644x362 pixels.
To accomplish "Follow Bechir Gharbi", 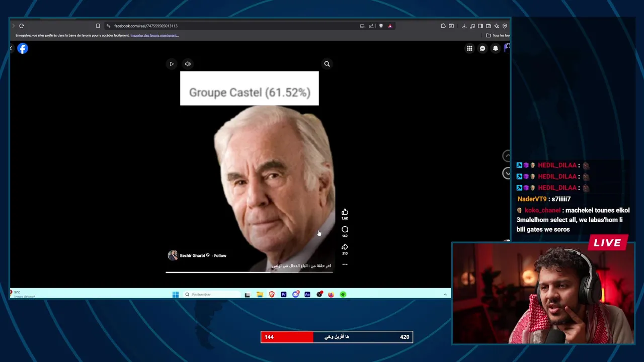I will [x=220, y=255].
